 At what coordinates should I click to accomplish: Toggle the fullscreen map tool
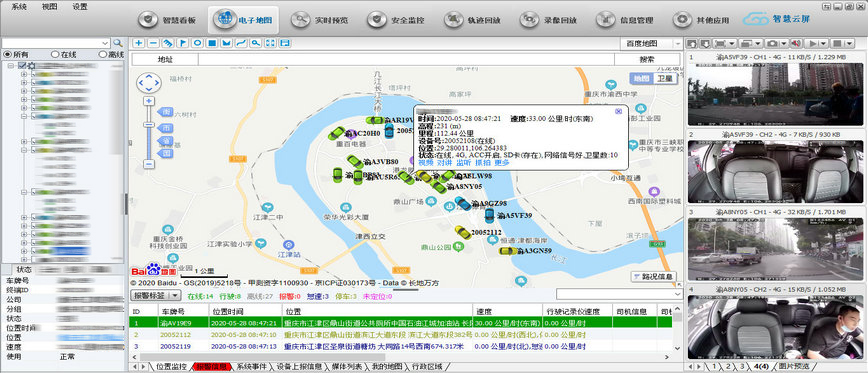pos(270,43)
